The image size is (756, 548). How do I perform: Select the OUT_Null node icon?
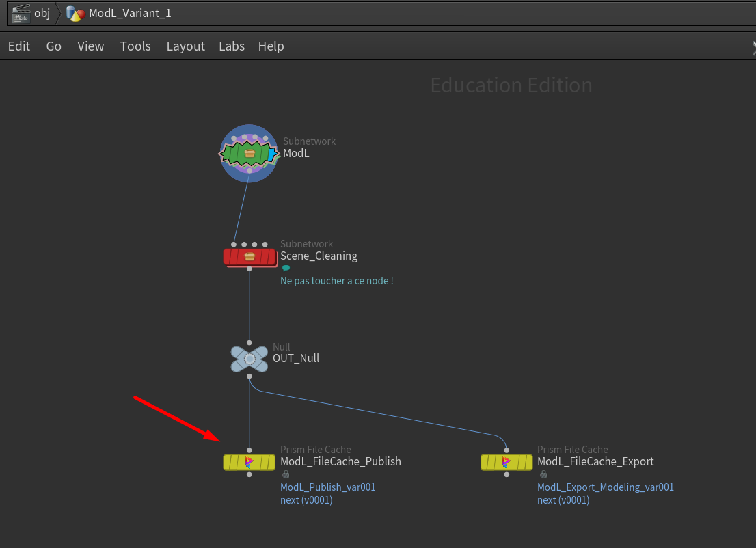coord(249,359)
